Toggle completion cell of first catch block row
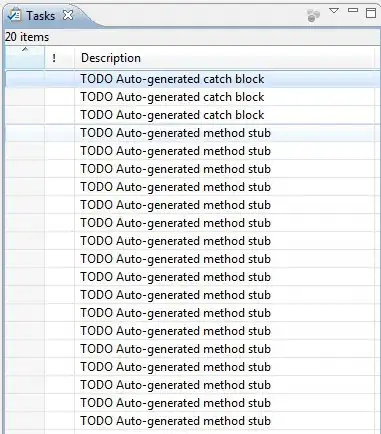 click(x=25, y=79)
